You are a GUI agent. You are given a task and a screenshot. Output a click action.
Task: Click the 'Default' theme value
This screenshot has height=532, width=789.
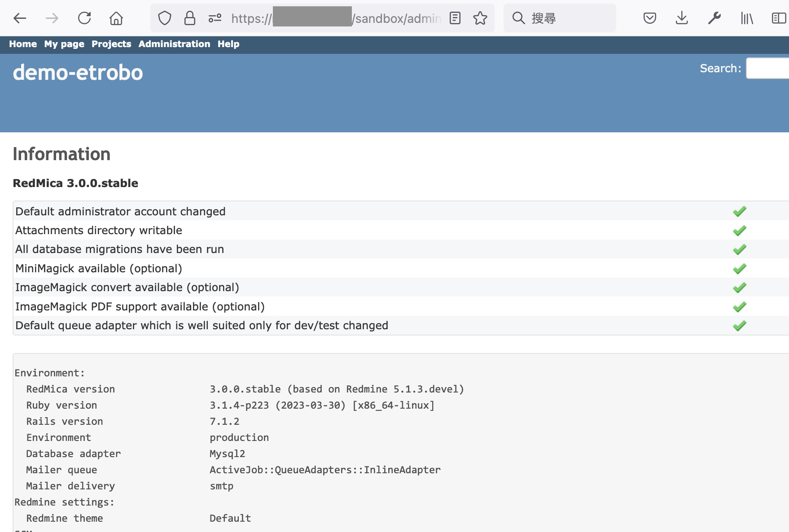[230, 518]
